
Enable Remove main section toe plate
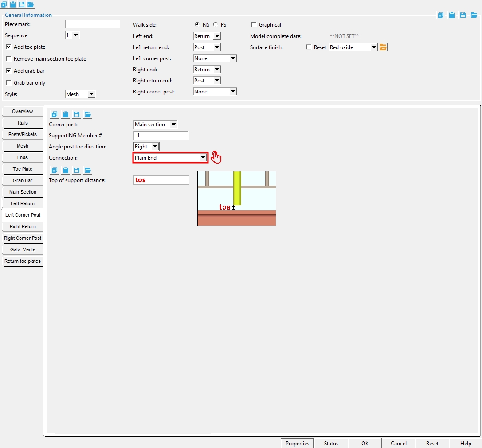click(x=8, y=58)
